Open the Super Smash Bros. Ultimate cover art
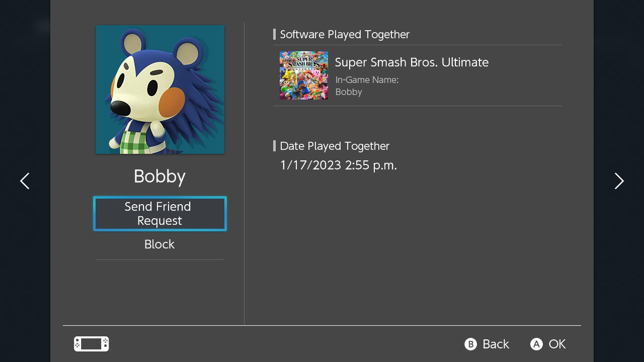 point(304,75)
